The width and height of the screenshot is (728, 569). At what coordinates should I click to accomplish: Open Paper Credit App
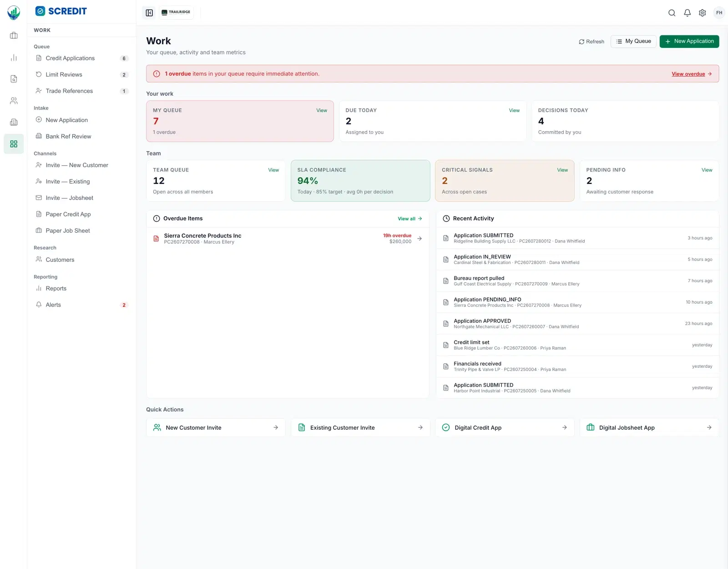(x=82, y=214)
